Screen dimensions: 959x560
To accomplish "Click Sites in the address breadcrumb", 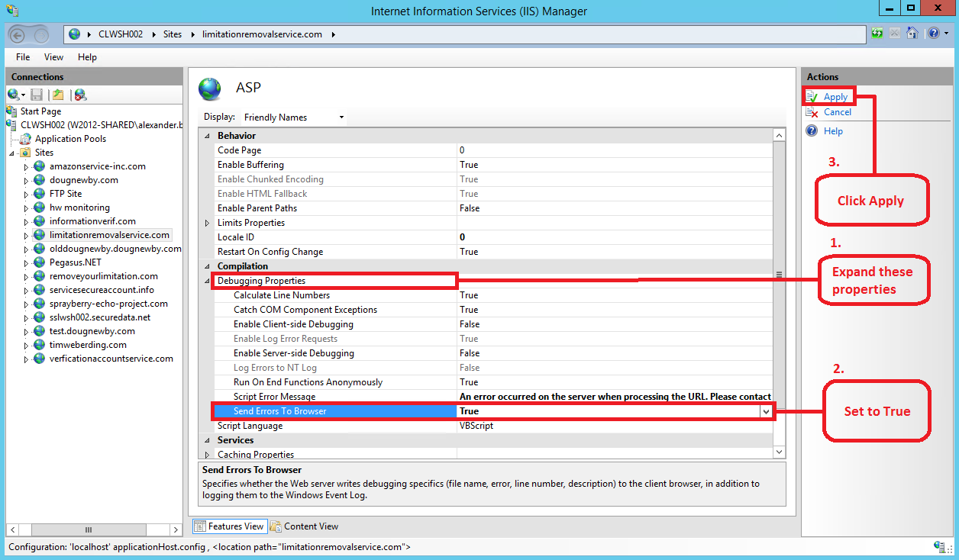I will pos(173,34).
